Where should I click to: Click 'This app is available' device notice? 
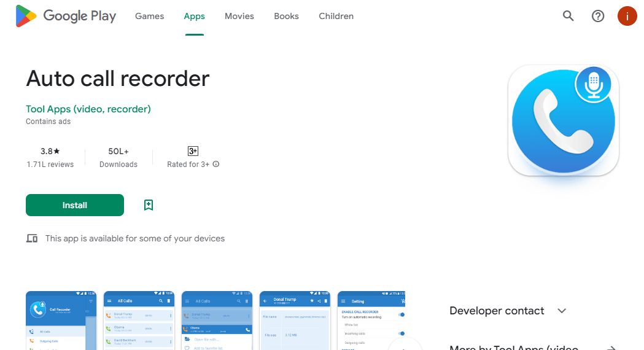coord(134,238)
